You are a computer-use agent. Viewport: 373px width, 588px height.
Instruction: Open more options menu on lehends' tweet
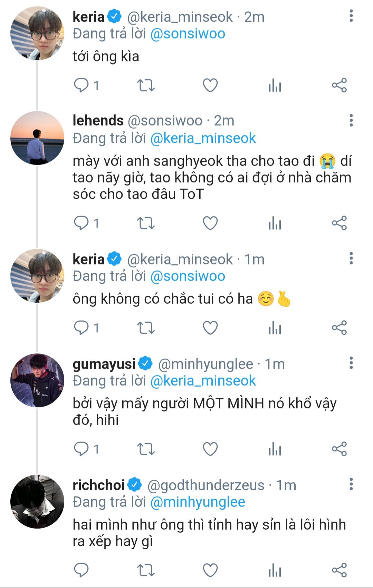tap(351, 120)
